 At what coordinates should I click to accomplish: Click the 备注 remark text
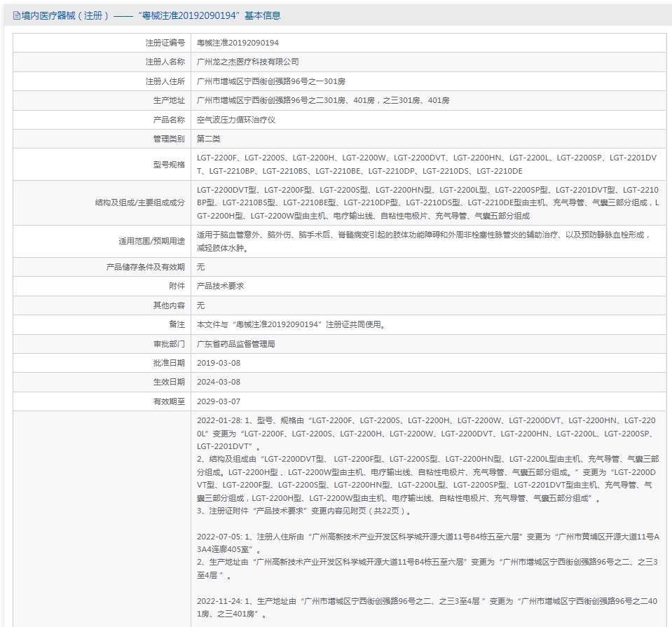pyautogui.click(x=292, y=324)
